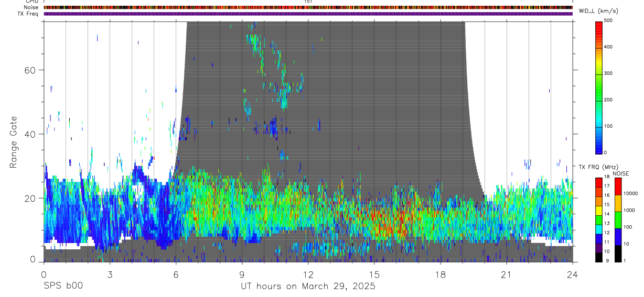Click the NOISE color bar legend
This screenshot has width=644, height=297.
point(618,219)
